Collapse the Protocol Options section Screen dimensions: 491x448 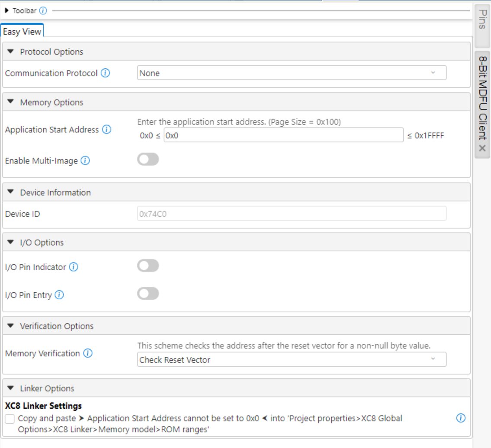click(x=11, y=52)
